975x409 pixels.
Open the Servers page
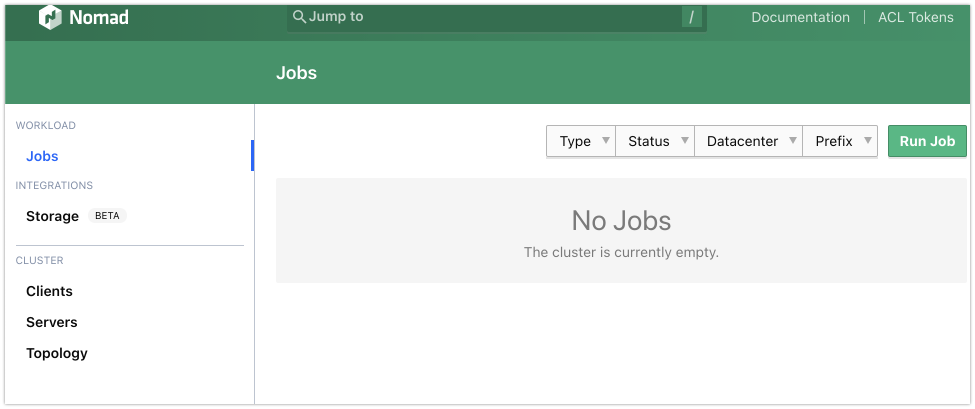(x=51, y=322)
